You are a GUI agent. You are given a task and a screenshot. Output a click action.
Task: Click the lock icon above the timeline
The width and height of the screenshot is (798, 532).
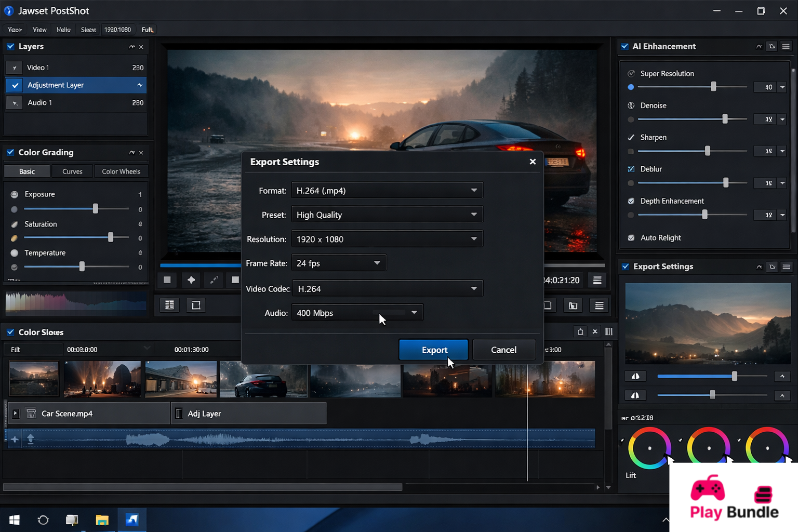580,332
